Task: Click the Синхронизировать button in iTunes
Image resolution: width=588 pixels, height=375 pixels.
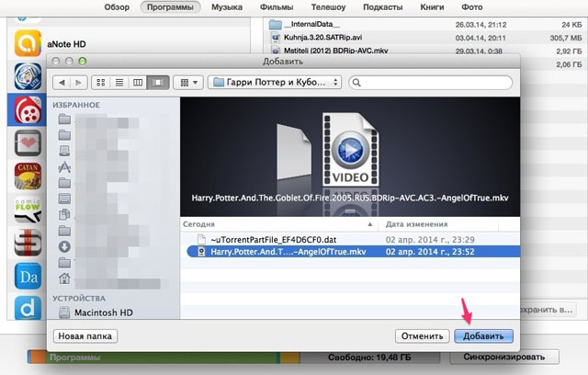Action: [504, 357]
